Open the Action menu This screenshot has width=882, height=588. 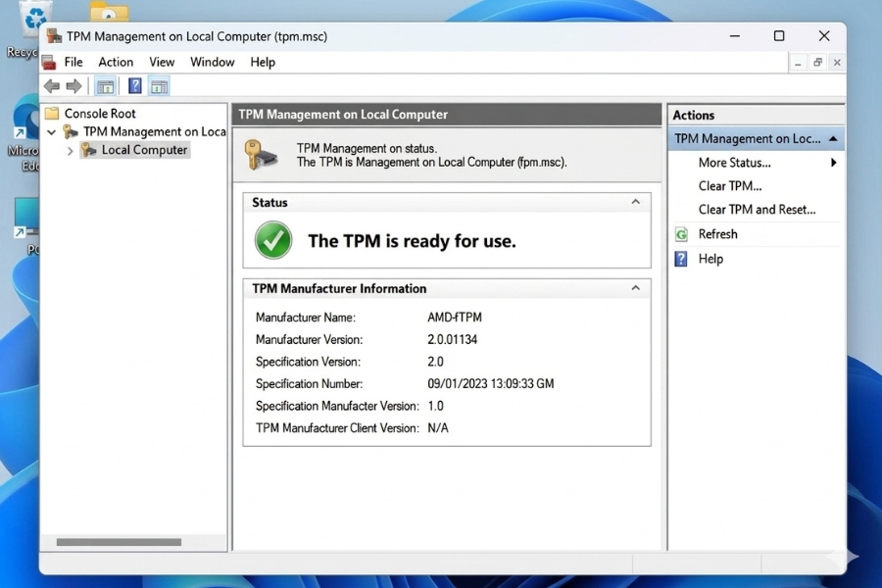click(x=116, y=62)
